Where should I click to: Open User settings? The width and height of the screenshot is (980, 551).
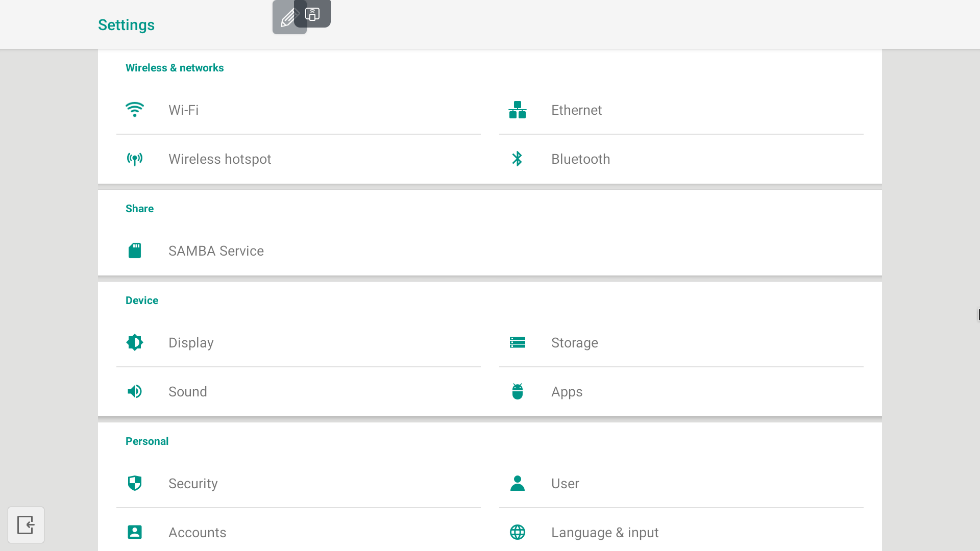681,483
